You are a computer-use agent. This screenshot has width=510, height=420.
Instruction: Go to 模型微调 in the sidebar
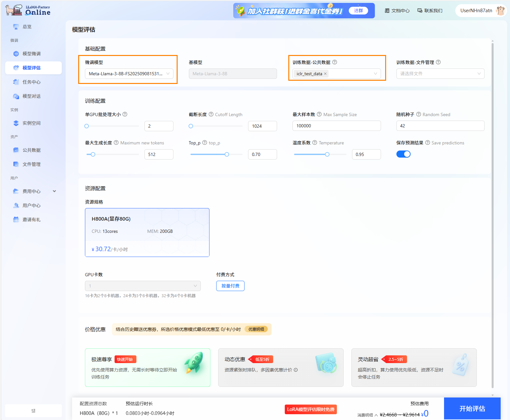click(32, 54)
